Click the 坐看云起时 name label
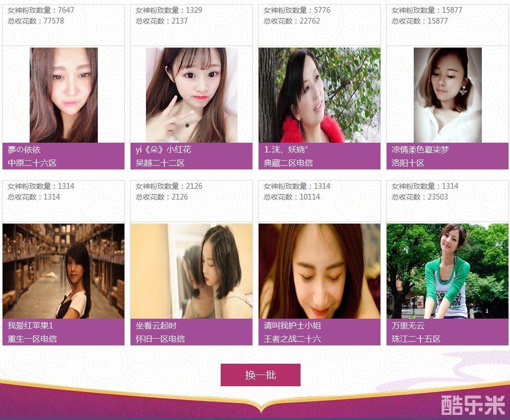Image resolution: width=510 pixels, height=420 pixels. coord(156,326)
